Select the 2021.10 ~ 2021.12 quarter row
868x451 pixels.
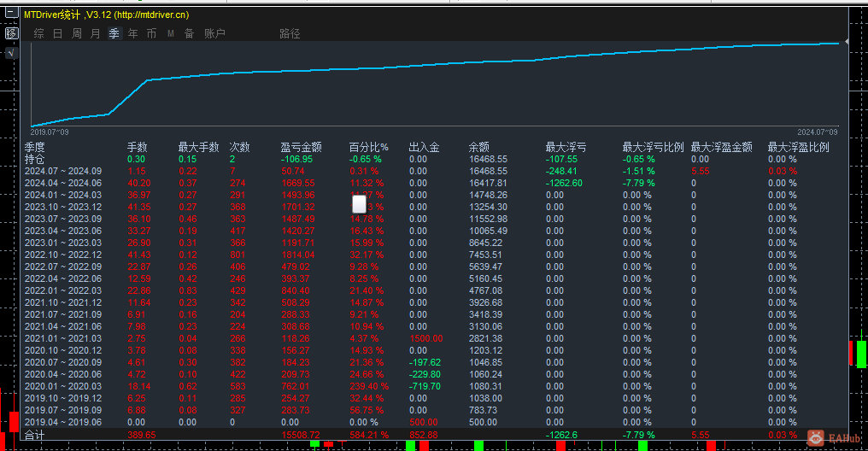tap(433, 302)
